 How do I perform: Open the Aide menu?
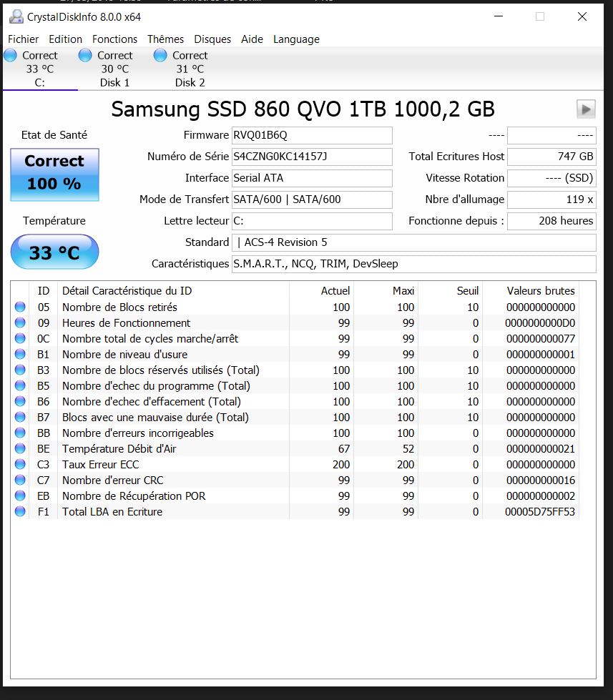(x=252, y=39)
